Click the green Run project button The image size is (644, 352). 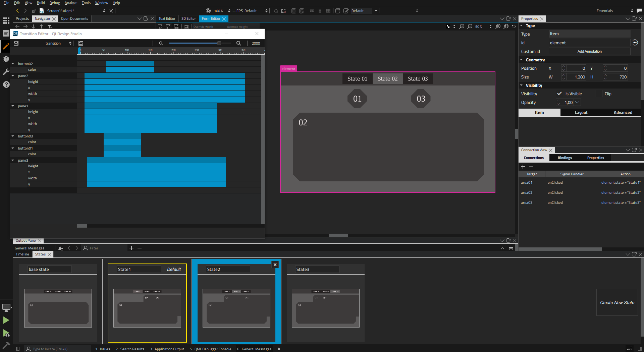[x=6, y=320]
